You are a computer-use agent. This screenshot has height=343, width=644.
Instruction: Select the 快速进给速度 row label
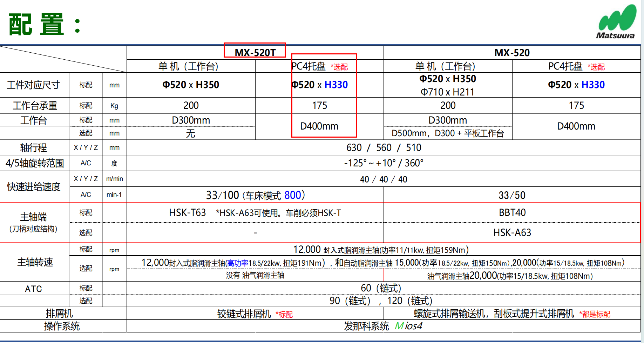coord(34,187)
